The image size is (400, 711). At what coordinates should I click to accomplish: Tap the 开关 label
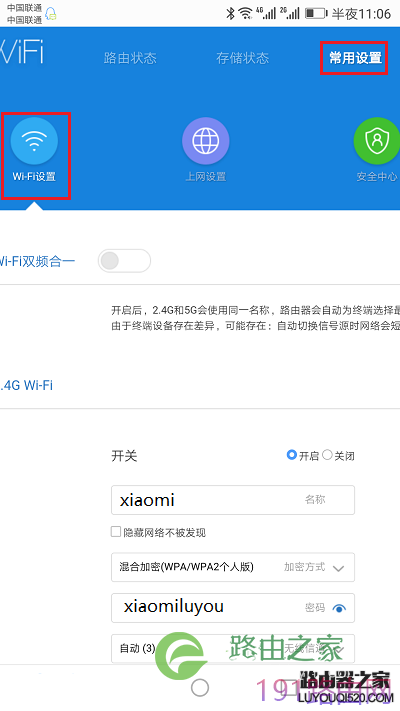point(124,455)
